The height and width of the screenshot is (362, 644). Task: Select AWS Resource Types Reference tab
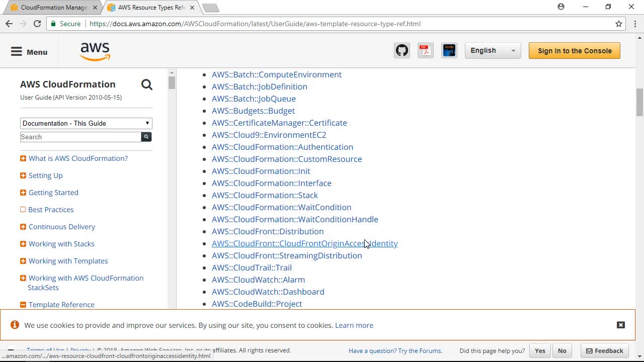coord(151,8)
